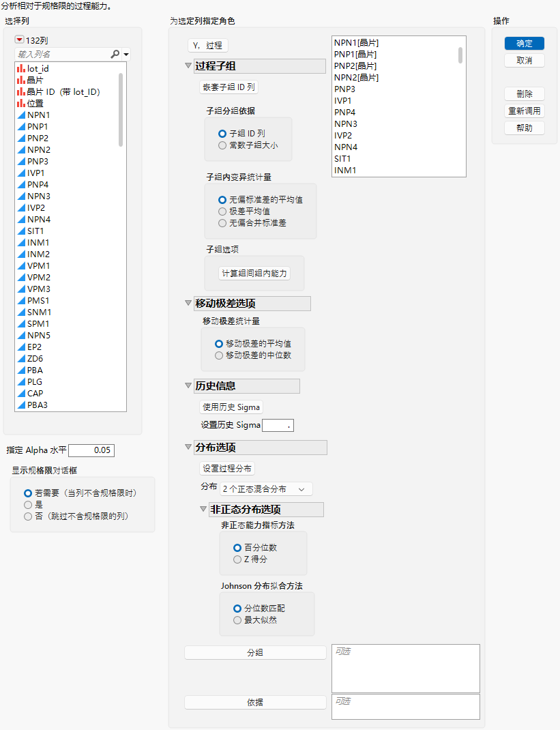Select 极差平均值 radio option
Image resolution: width=560 pixels, height=730 pixels.
pos(222,211)
